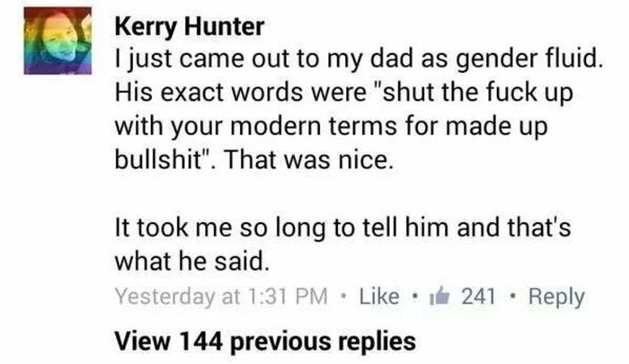Click the Yesterday at 1:31 PM timestamp
The width and height of the screenshot is (629, 364).
click(221, 297)
